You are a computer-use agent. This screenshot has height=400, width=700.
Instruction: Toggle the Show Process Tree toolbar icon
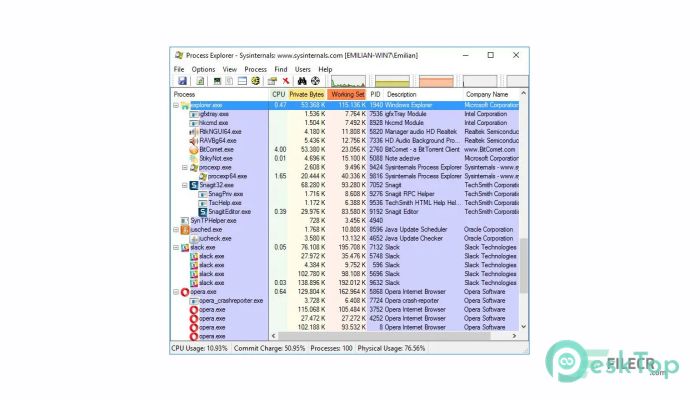point(229,81)
